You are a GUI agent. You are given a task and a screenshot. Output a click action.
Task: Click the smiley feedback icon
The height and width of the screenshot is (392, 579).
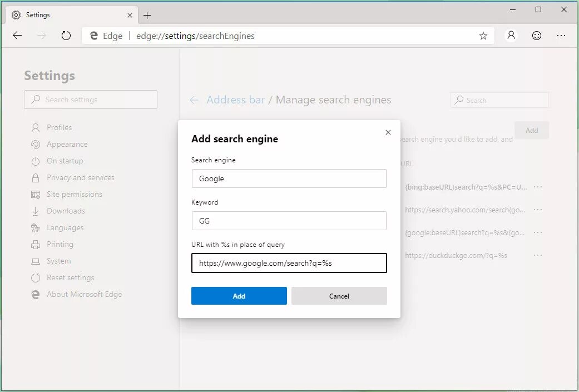coord(537,36)
